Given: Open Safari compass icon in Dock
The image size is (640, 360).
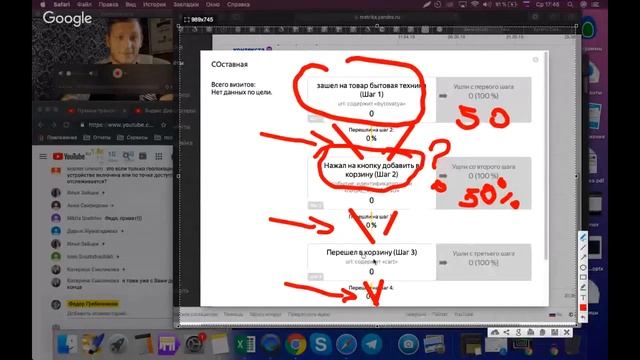Looking at the screenshot, I should click(x=346, y=344).
